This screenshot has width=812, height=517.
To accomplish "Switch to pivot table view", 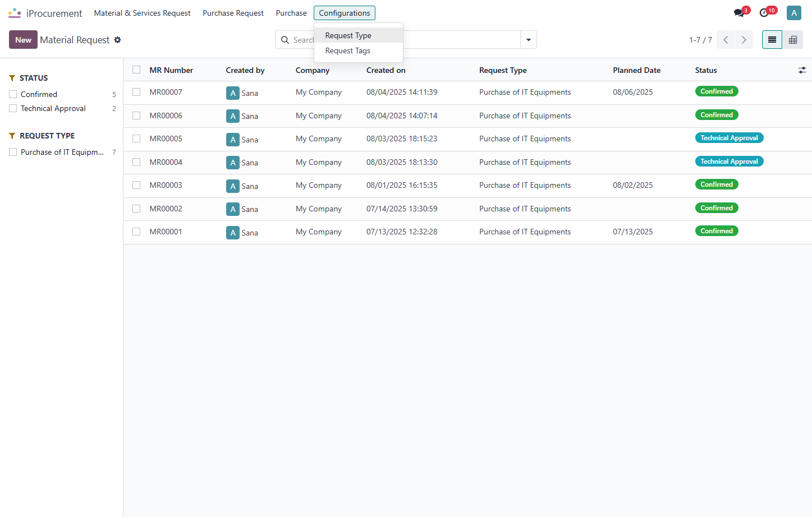I will pyautogui.click(x=793, y=40).
